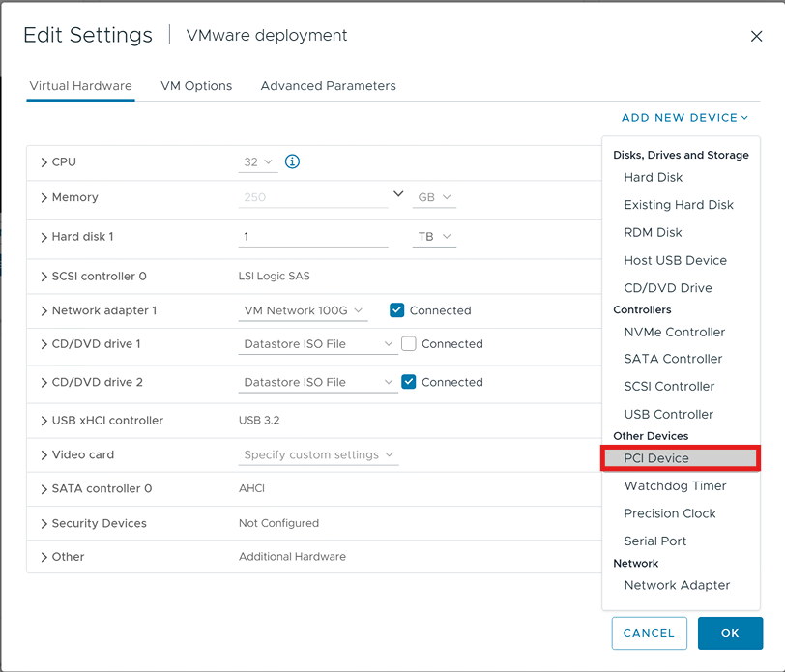Expand the CPU settings row
Screen dimensions: 785x672
[x=44, y=162]
